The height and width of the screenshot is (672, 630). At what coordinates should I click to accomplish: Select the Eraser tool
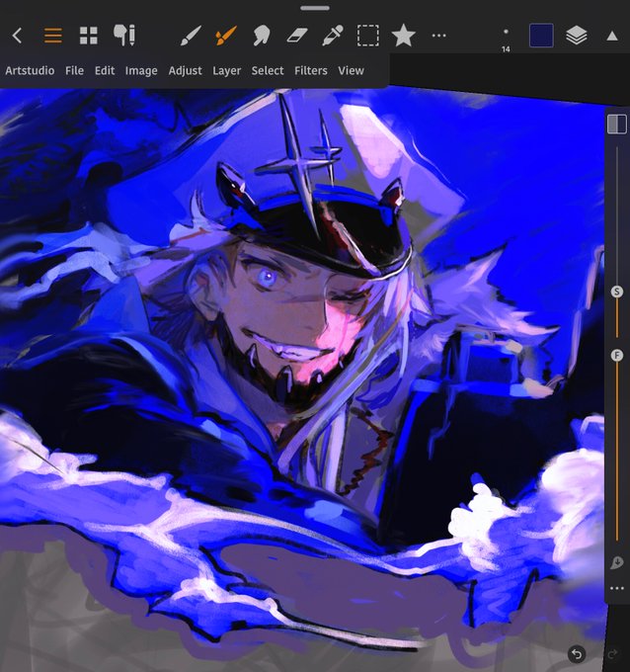click(x=297, y=36)
